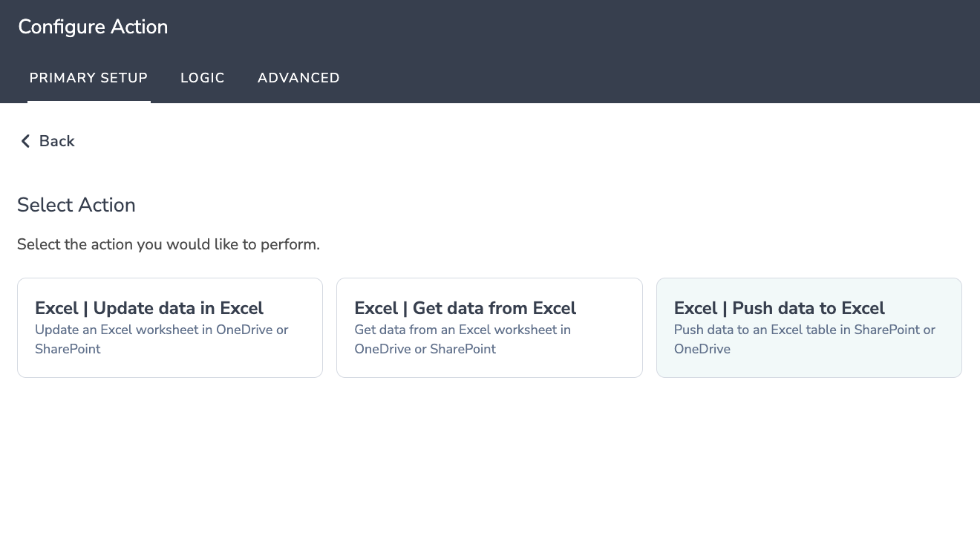Image resolution: width=980 pixels, height=539 pixels.
Task: Click the Select Action heading
Action: (76, 205)
